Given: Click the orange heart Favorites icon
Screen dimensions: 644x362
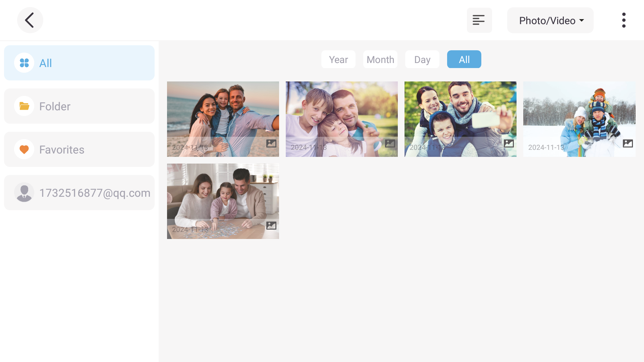Looking at the screenshot, I should pyautogui.click(x=24, y=149).
